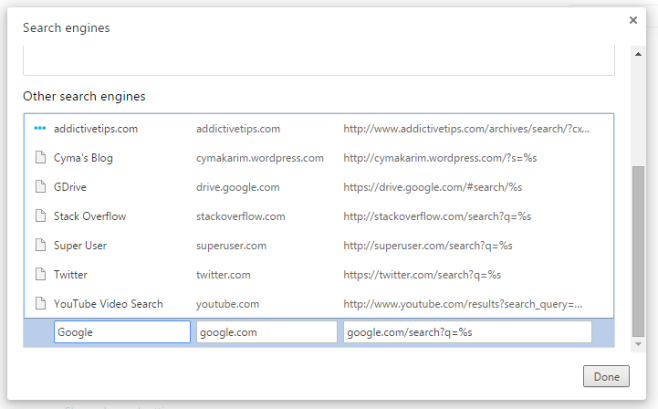Close the Search engines dialog
This screenshot has height=409, width=658.
pos(633,20)
